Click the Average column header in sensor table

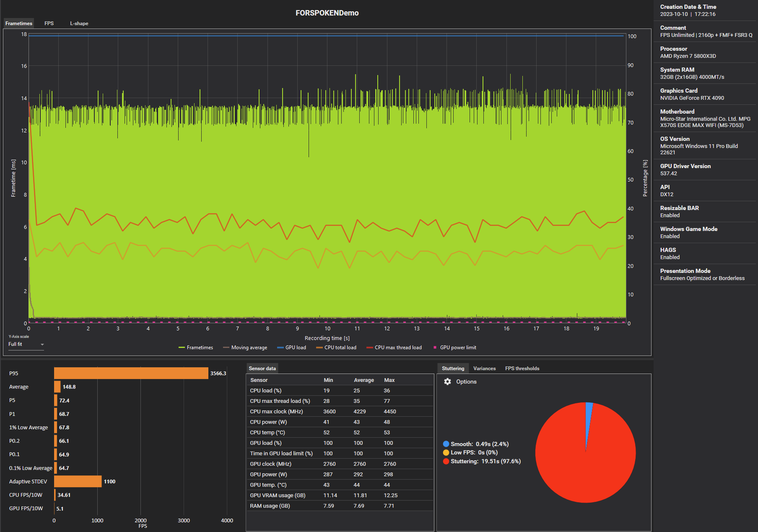pyautogui.click(x=363, y=380)
